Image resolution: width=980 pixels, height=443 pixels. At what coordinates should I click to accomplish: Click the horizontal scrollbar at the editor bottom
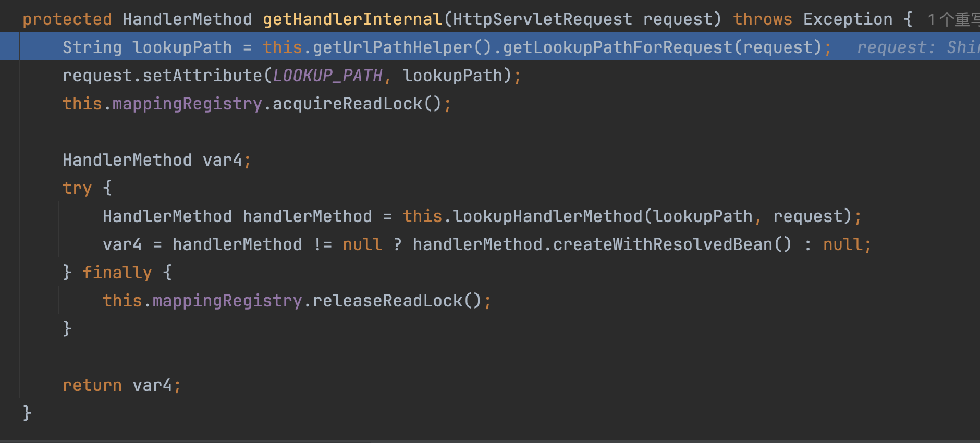pos(490,440)
